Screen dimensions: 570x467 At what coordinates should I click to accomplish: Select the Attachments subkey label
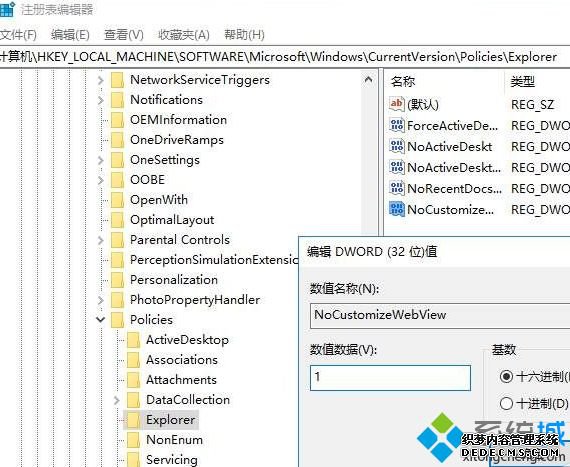[x=181, y=380]
